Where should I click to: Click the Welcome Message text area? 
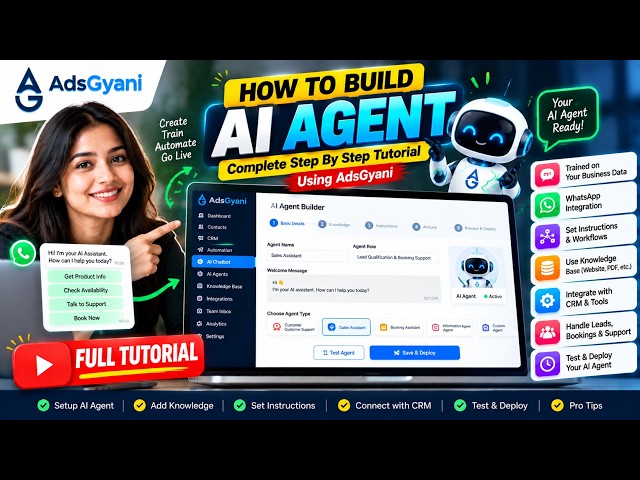pos(354,289)
